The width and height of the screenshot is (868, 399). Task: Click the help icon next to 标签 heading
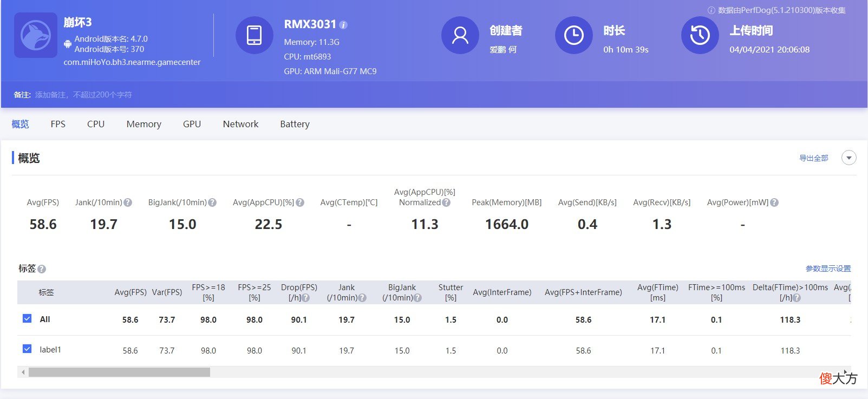[x=42, y=269]
